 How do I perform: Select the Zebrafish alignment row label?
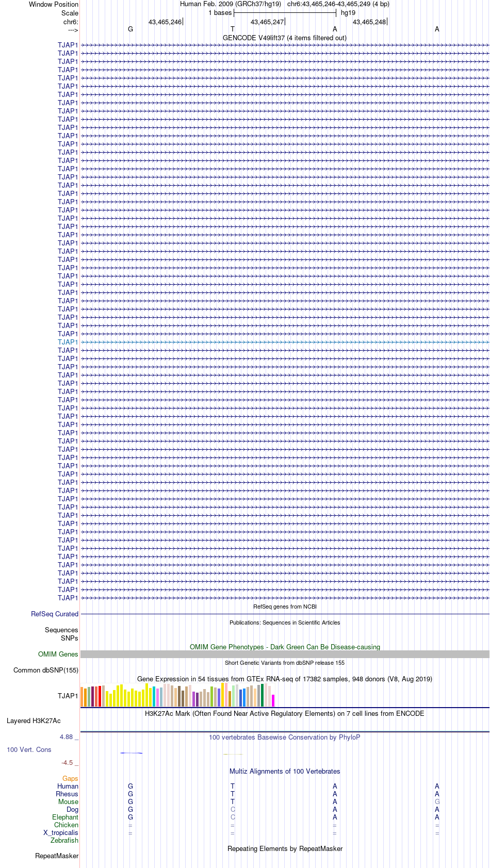click(64, 840)
